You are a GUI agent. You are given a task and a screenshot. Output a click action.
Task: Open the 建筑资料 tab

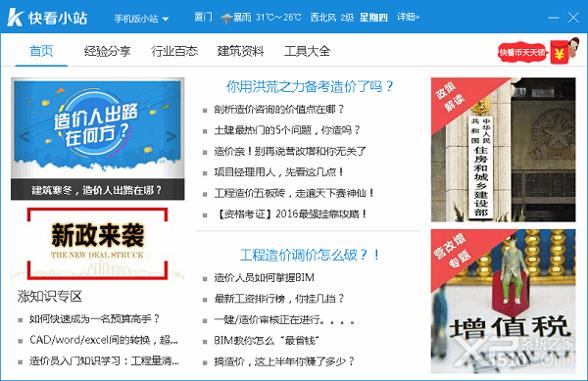coord(240,51)
